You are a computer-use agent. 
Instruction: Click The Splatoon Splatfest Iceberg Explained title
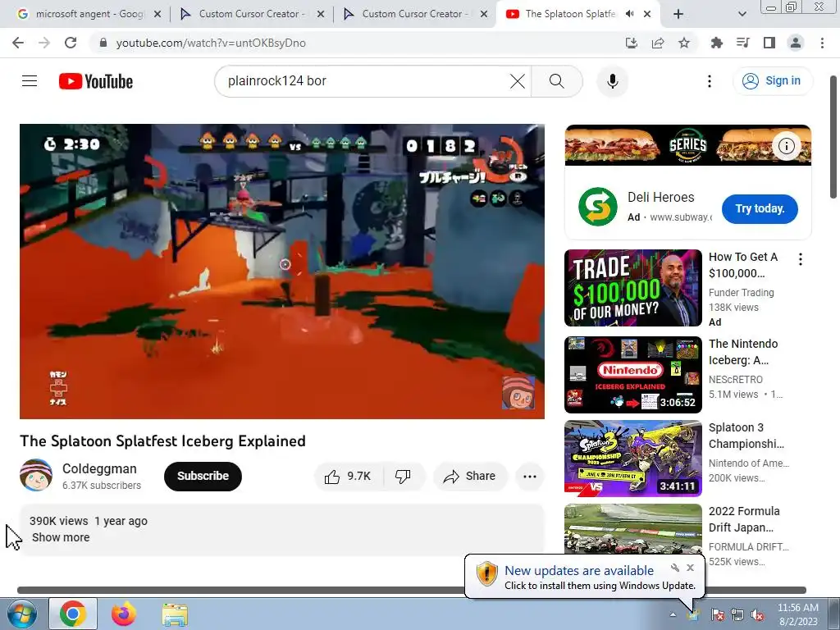point(163,441)
